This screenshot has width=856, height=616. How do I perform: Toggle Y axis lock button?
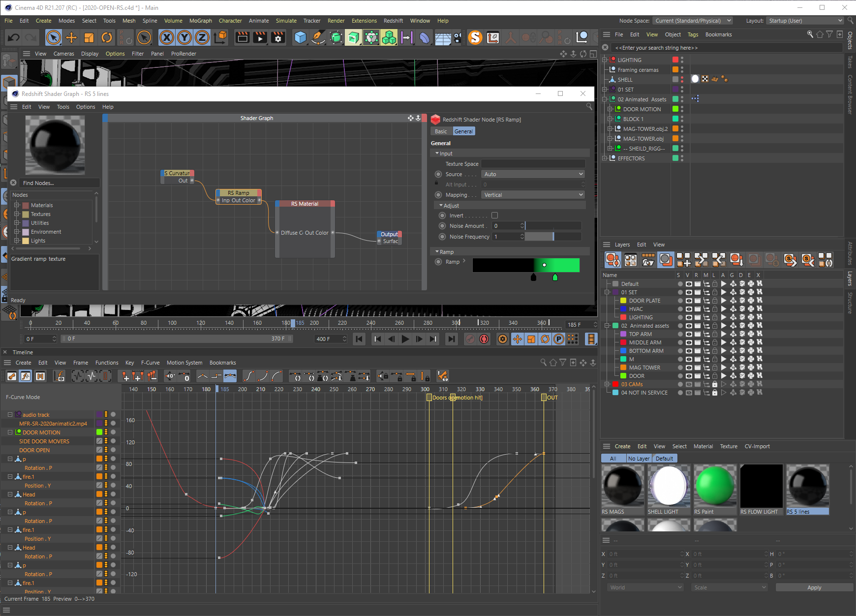click(x=184, y=37)
